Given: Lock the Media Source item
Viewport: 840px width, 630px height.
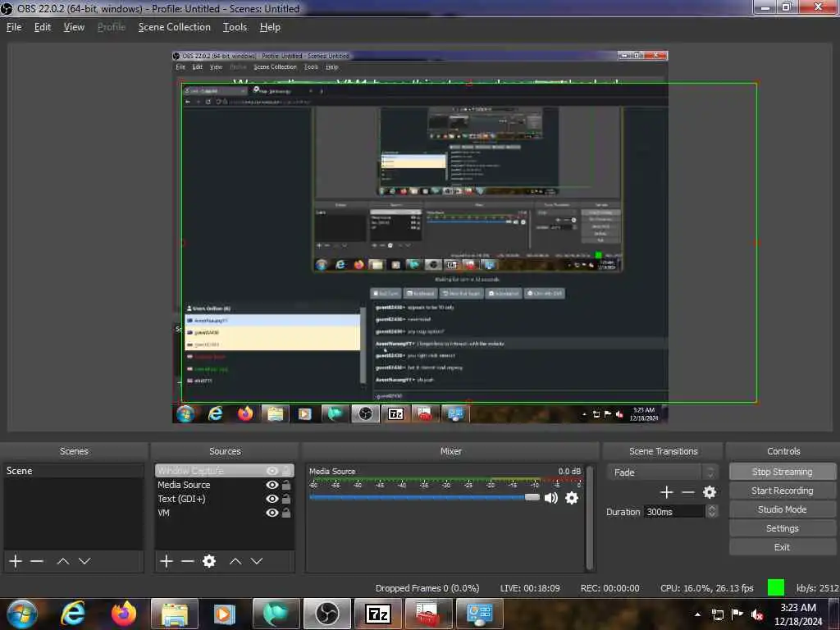Looking at the screenshot, I should coord(286,485).
